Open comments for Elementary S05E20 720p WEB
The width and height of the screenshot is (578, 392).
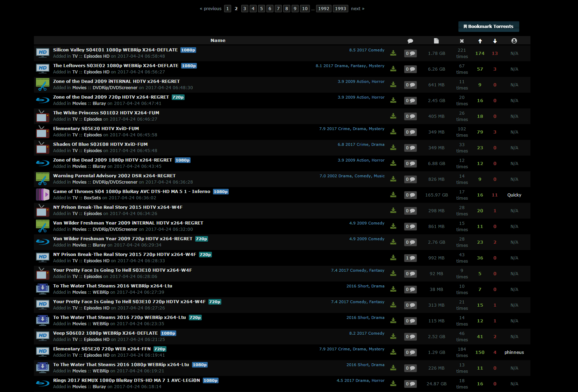click(x=410, y=352)
